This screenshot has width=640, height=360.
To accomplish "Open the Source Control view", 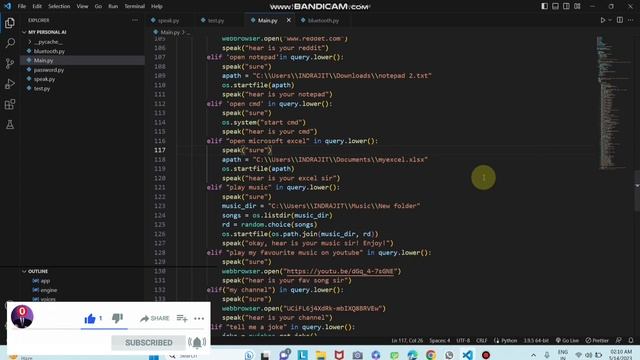I will point(10,63).
